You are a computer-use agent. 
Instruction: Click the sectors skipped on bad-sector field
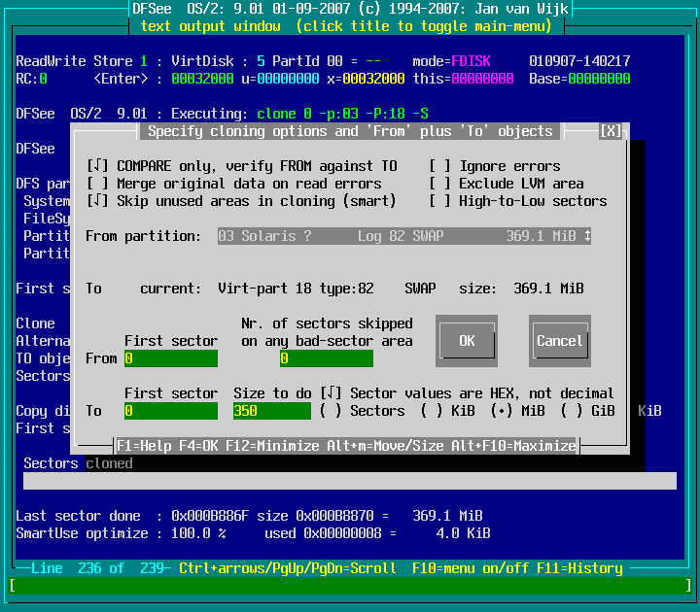[326, 358]
